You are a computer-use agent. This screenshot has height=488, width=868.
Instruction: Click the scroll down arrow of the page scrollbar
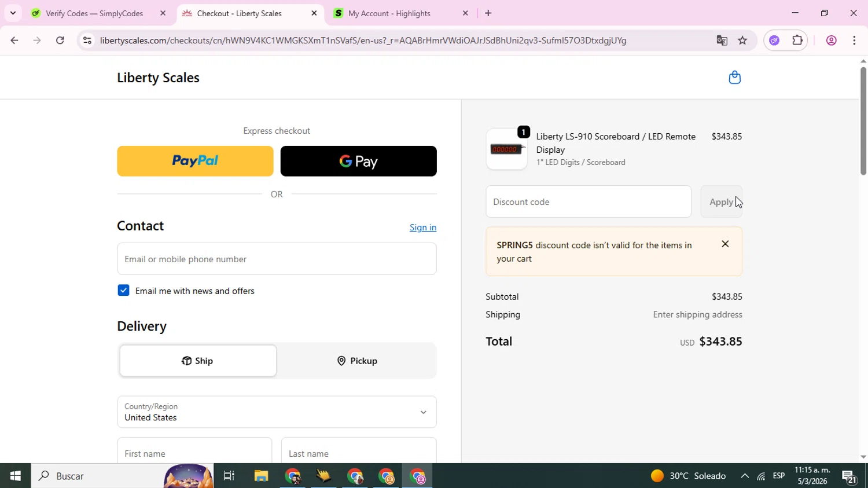tap(863, 457)
